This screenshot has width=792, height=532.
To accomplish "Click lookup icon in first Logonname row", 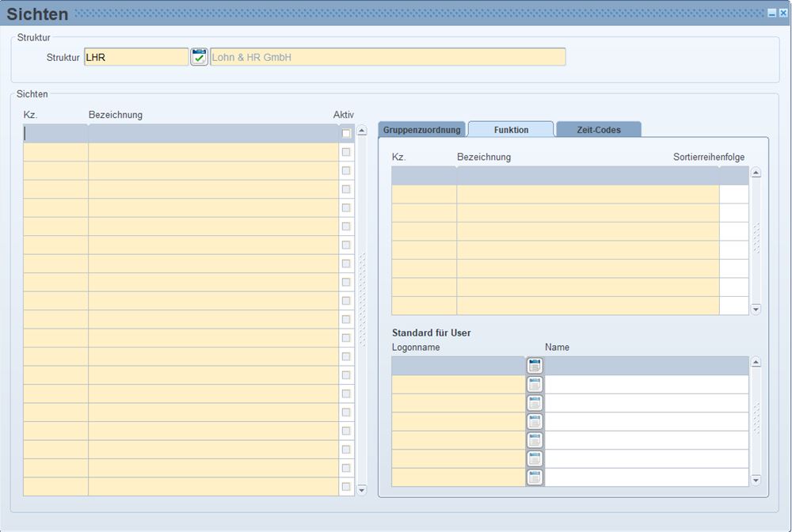I will [535, 366].
